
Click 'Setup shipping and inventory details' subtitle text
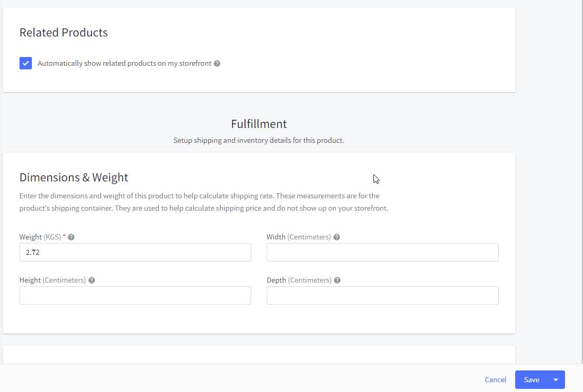pos(259,141)
